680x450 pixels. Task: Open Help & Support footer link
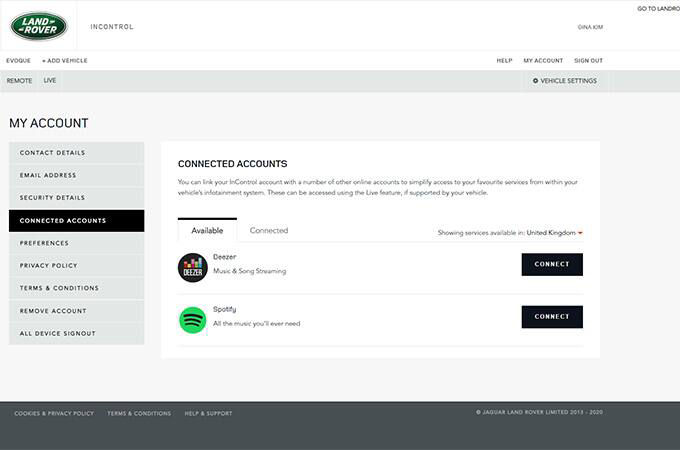click(208, 414)
